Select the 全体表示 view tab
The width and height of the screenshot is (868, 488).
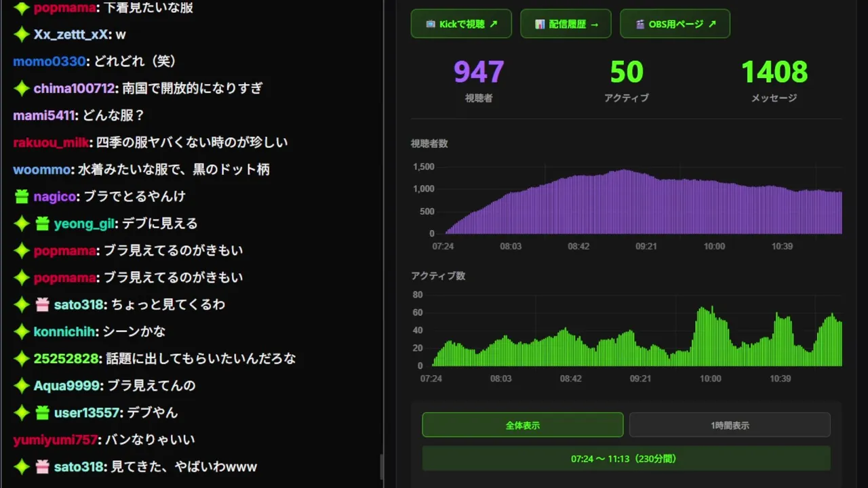[522, 425]
